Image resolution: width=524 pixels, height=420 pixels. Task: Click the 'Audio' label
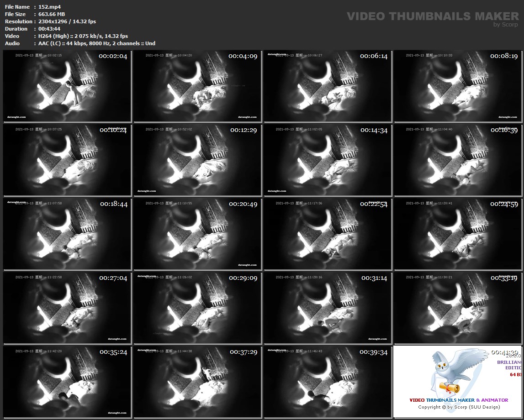coord(12,43)
